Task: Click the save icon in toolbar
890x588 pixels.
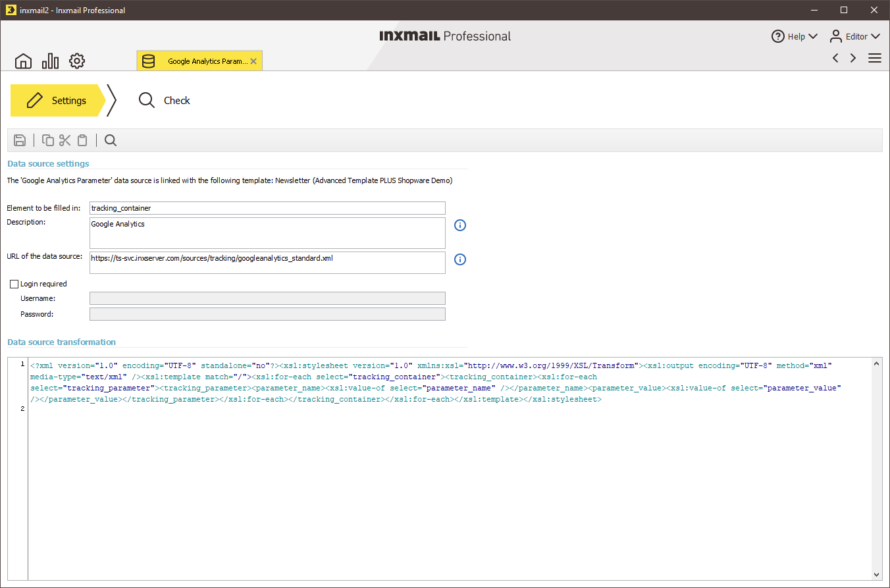Action: [x=20, y=140]
